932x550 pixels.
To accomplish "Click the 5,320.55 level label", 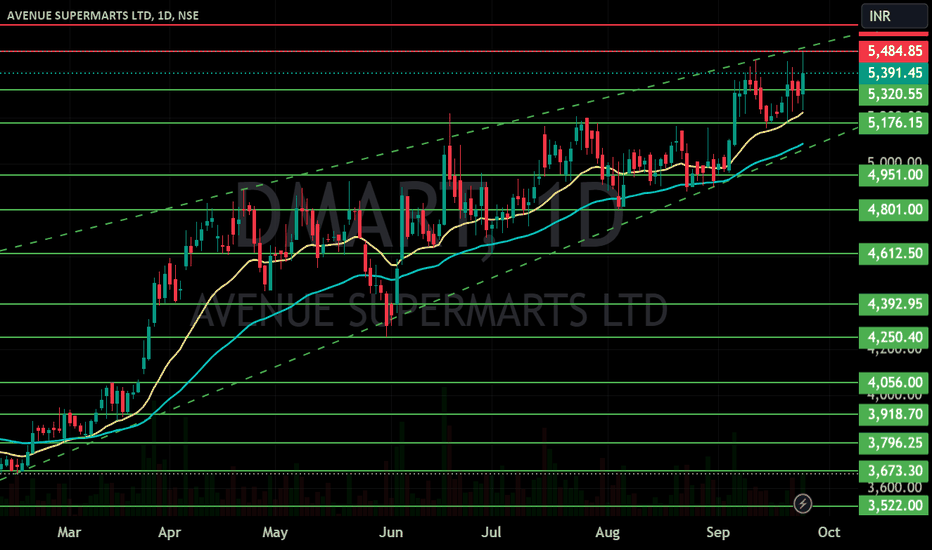I will click(893, 95).
